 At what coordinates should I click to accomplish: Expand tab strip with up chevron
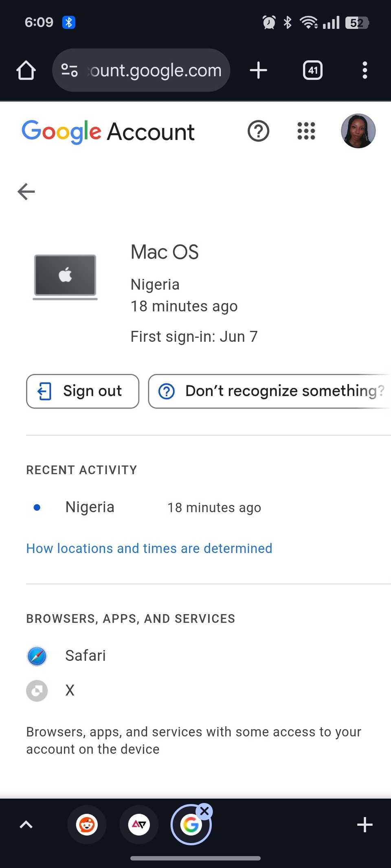(x=26, y=824)
